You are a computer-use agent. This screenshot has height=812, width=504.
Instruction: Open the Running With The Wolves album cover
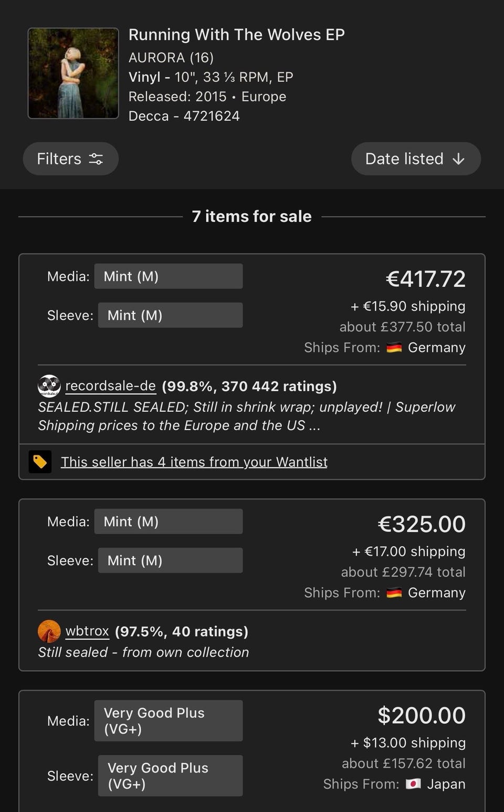[x=73, y=73]
